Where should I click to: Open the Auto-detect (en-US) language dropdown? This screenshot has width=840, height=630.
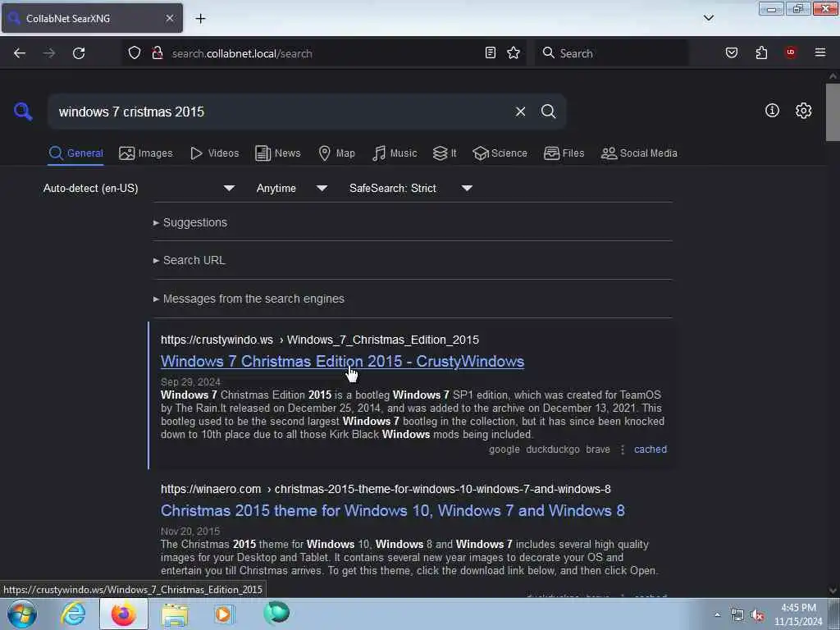point(139,188)
